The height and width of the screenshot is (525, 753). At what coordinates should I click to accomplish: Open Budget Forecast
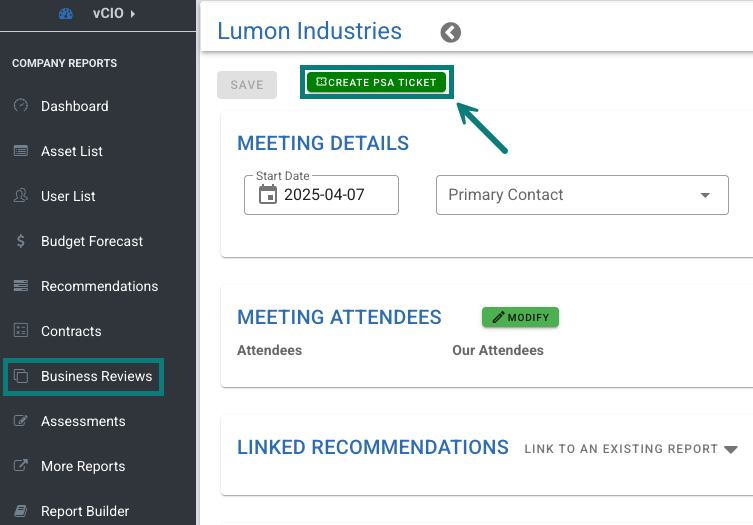(92, 241)
